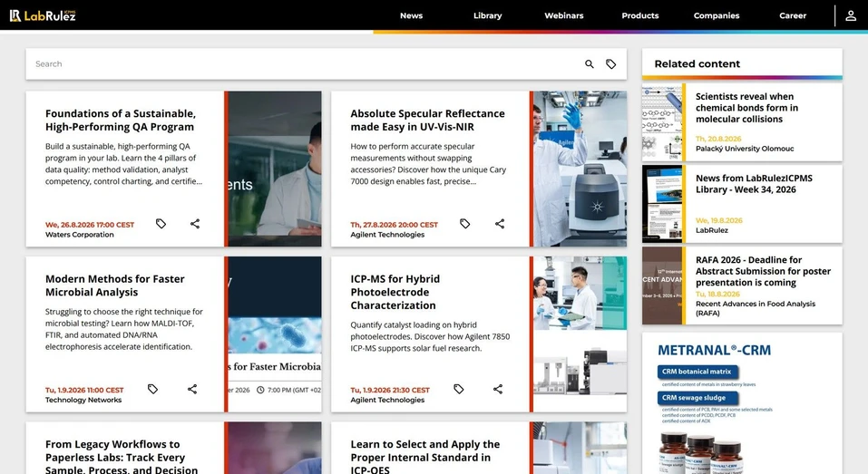Click the RAFA 2026 article thumbnail
868x474 pixels.
pos(662,285)
